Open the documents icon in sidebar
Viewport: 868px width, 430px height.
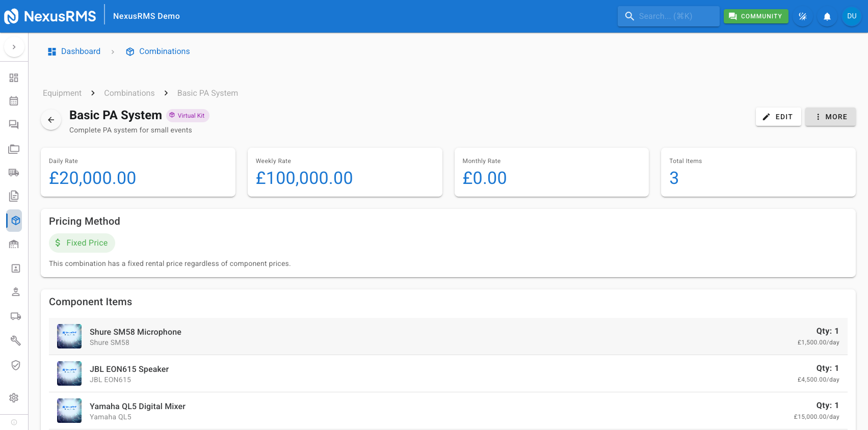pyautogui.click(x=14, y=196)
